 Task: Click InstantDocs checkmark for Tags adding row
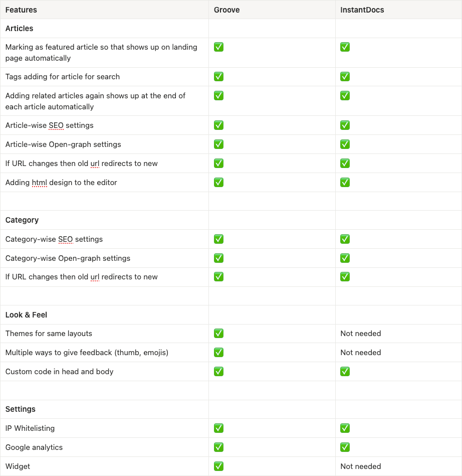[x=345, y=77]
